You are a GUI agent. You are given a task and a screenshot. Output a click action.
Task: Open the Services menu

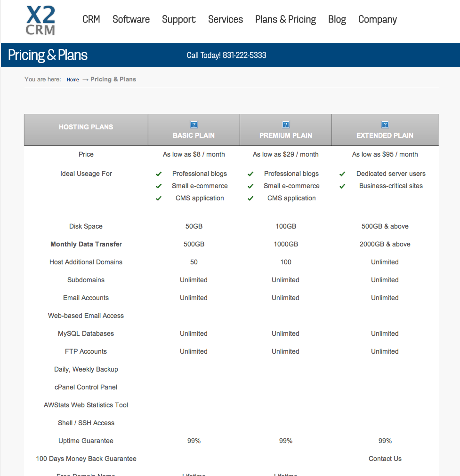tap(225, 19)
